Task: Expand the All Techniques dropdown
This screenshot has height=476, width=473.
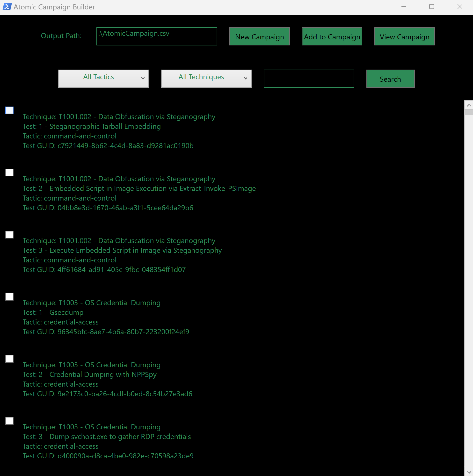Action: (x=206, y=78)
